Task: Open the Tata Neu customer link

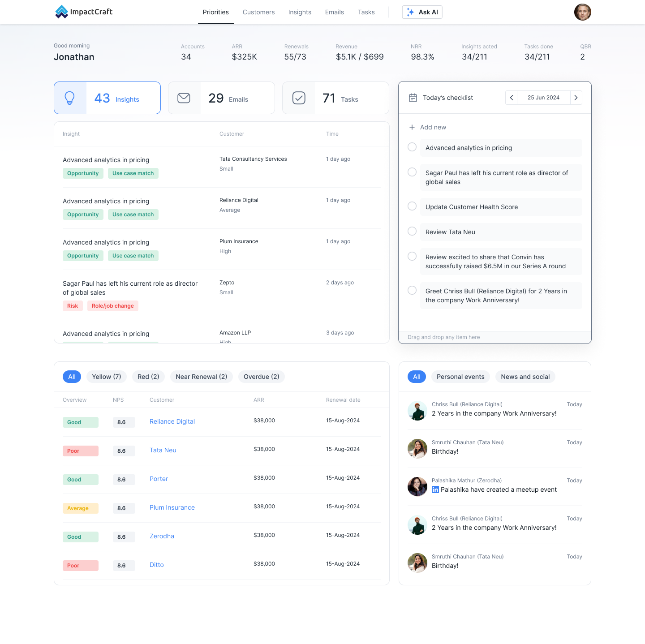Action: (163, 450)
